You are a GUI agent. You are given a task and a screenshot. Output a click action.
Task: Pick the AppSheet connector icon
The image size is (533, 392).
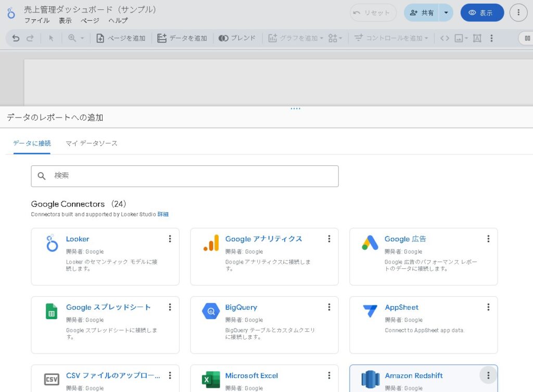(x=370, y=311)
